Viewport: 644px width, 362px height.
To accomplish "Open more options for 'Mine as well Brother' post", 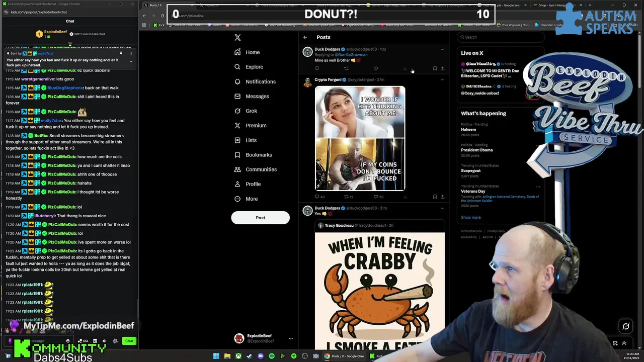I will pyautogui.click(x=442, y=49).
